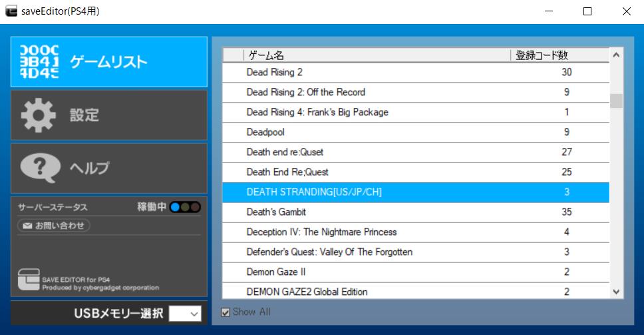Click the question mark Help icon
This screenshot has height=335, width=644.
(x=40, y=167)
